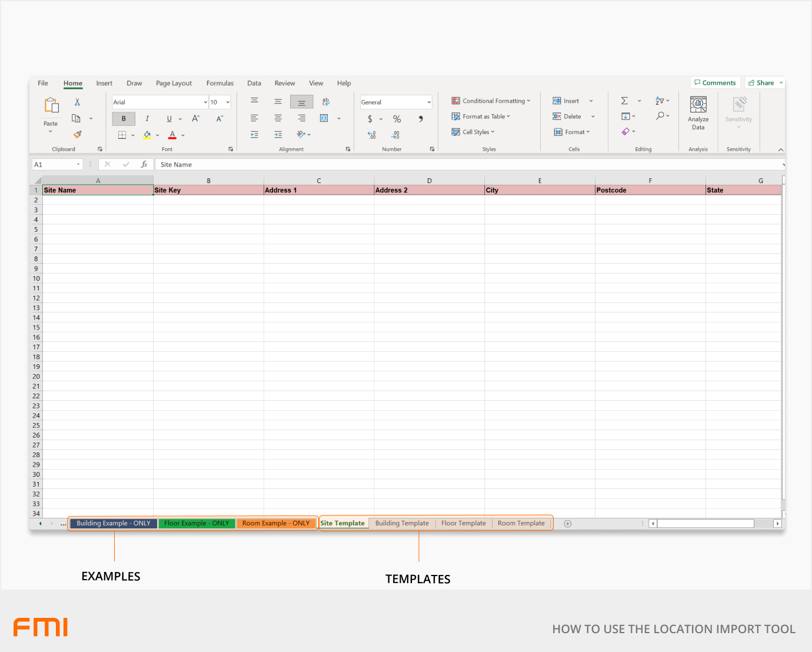Toggle center horizontal alignment
Viewport: 812px width, 652px height.
point(278,118)
